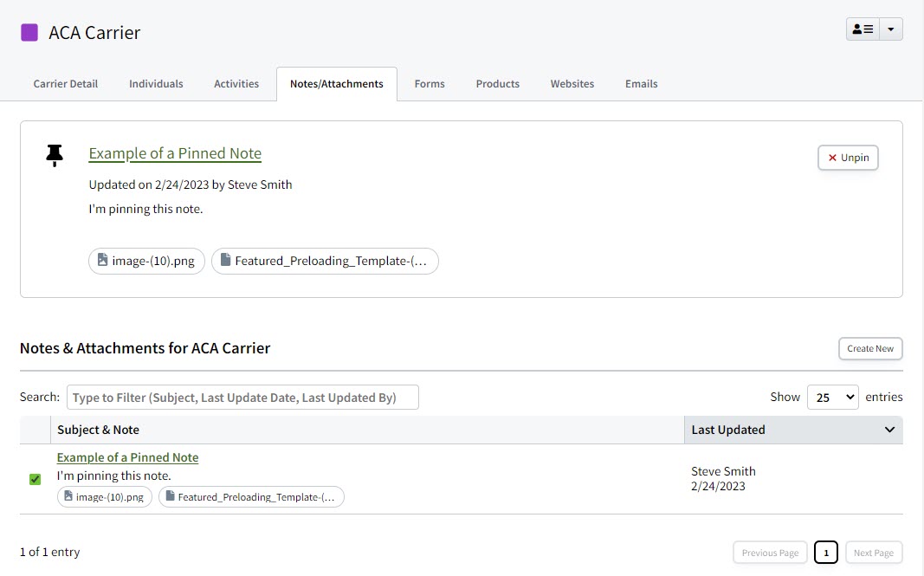Toggle the green checkbox on the note row

pyautogui.click(x=36, y=479)
